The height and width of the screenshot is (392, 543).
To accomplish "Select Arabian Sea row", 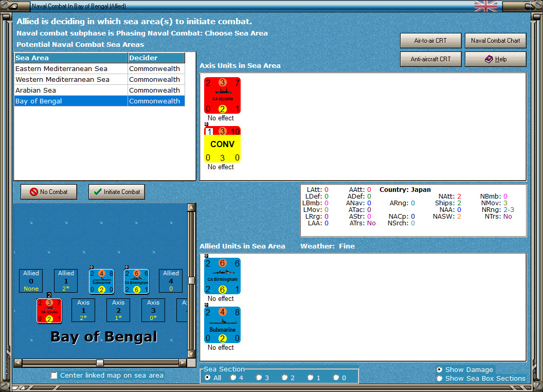I will tap(99, 90).
